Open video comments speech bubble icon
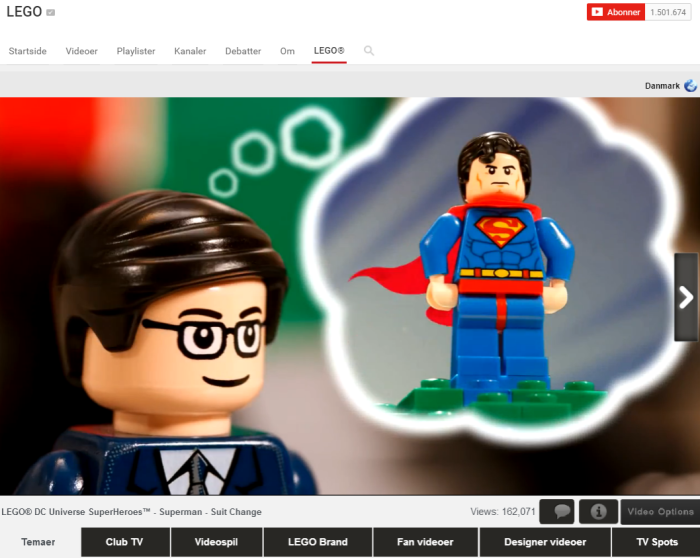The width and height of the screenshot is (700, 558). click(557, 512)
